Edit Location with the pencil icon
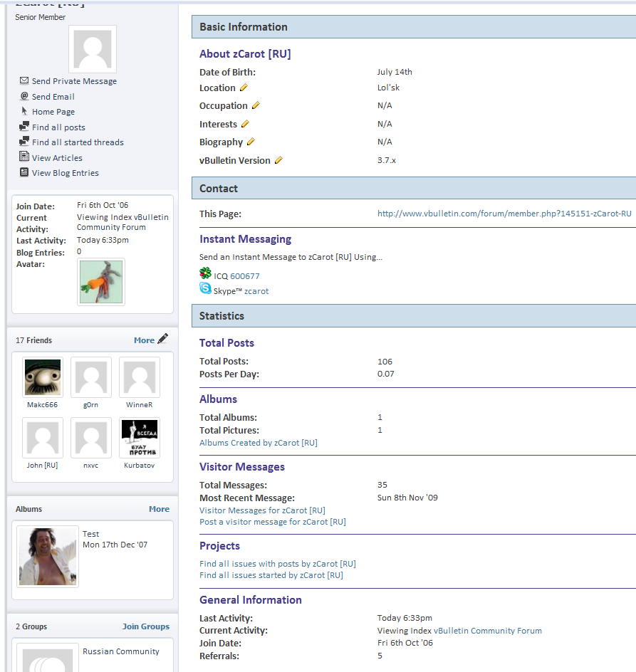Screen dimensions: 636x672 (x=244, y=88)
